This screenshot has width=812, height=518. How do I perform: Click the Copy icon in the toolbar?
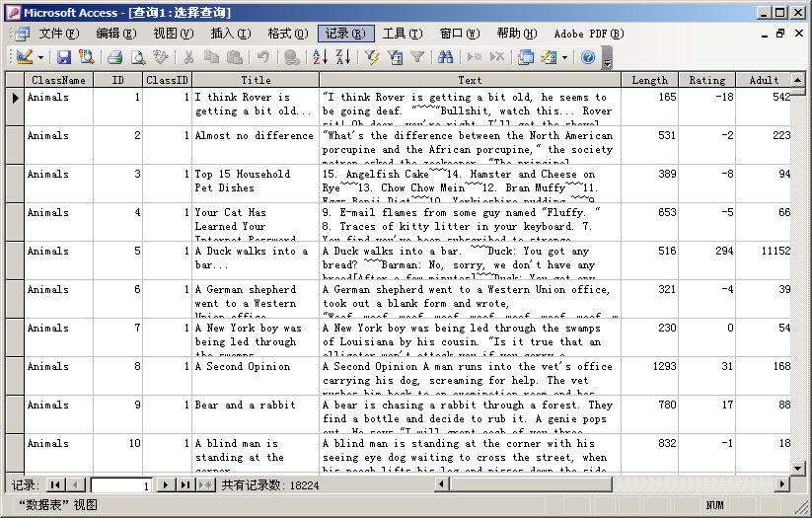point(211,57)
